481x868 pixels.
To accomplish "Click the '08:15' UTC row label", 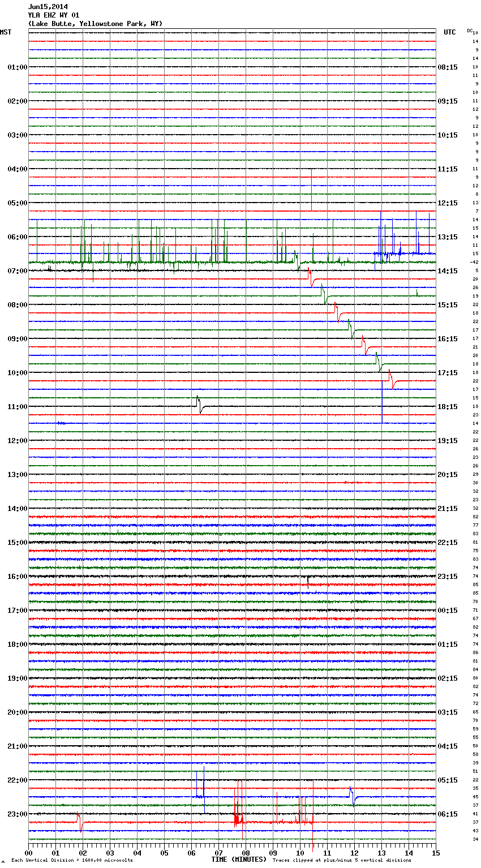I will point(448,67).
